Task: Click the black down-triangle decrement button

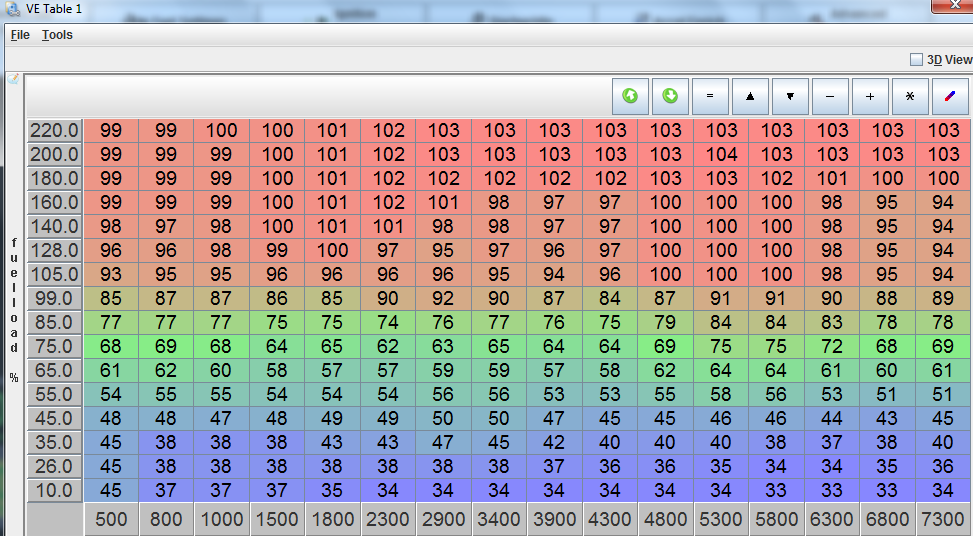Action: pos(790,96)
